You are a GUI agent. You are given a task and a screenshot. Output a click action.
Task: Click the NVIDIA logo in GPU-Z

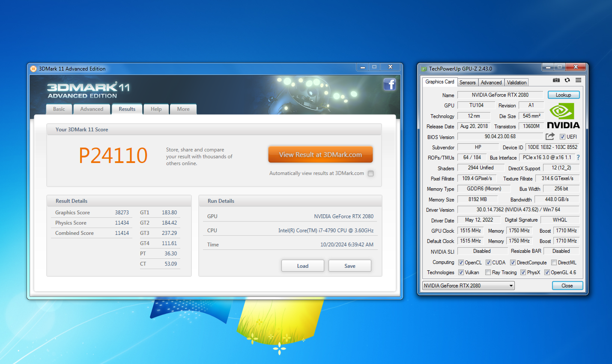pos(563,116)
